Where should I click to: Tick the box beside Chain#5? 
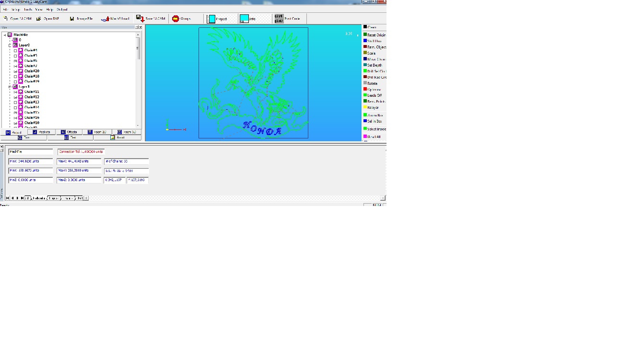15,56
